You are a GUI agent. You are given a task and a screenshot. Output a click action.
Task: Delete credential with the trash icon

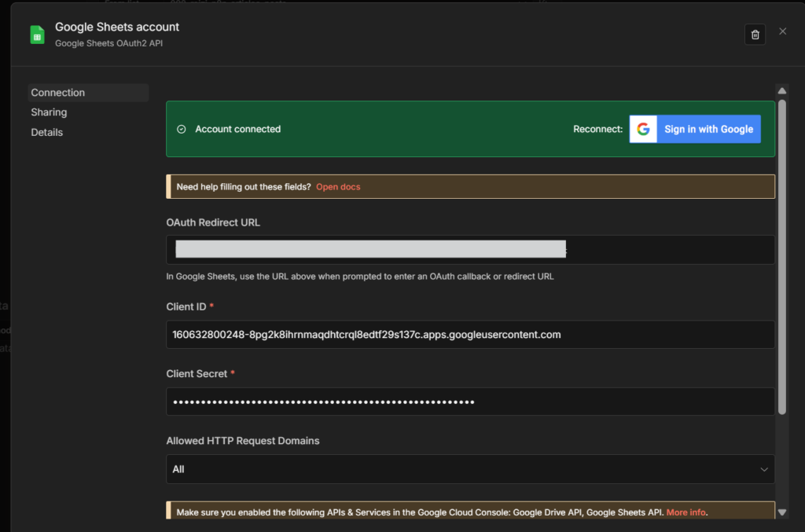tap(755, 35)
